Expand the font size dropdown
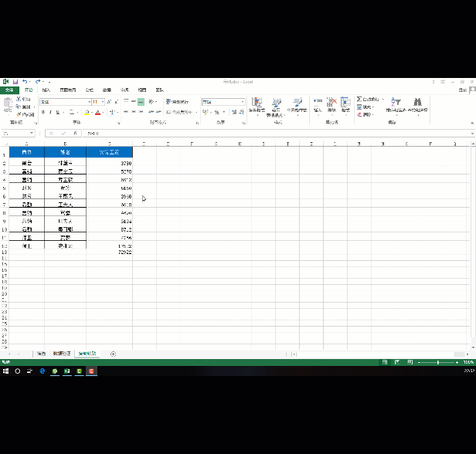 (103, 102)
